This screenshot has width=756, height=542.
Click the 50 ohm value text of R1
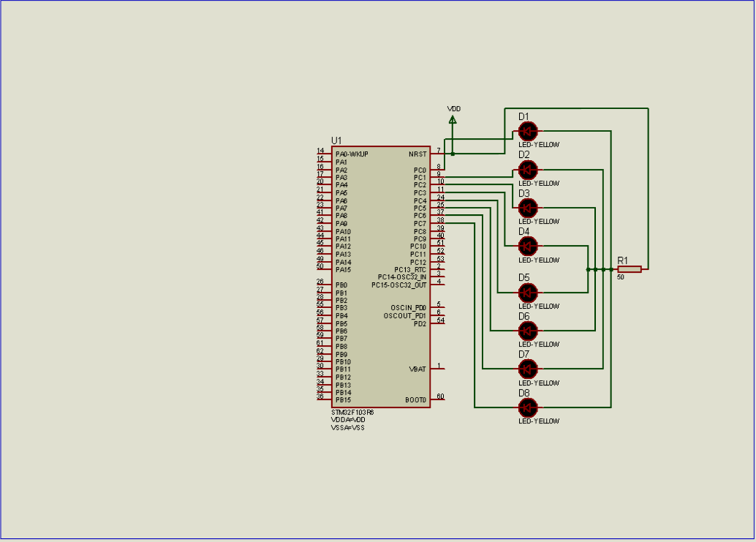[x=621, y=278]
